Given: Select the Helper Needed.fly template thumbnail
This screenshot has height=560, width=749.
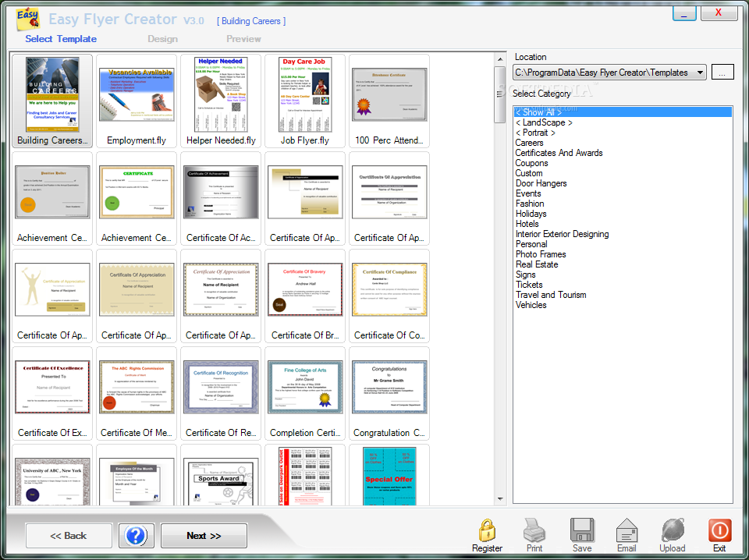Looking at the screenshot, I should [x=221, y=101].
